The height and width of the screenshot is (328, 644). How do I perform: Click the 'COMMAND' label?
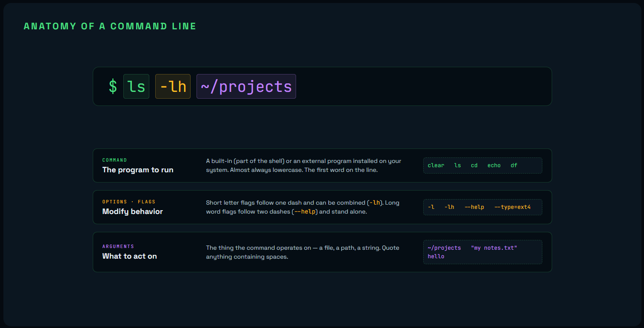(x=115, y=160)
